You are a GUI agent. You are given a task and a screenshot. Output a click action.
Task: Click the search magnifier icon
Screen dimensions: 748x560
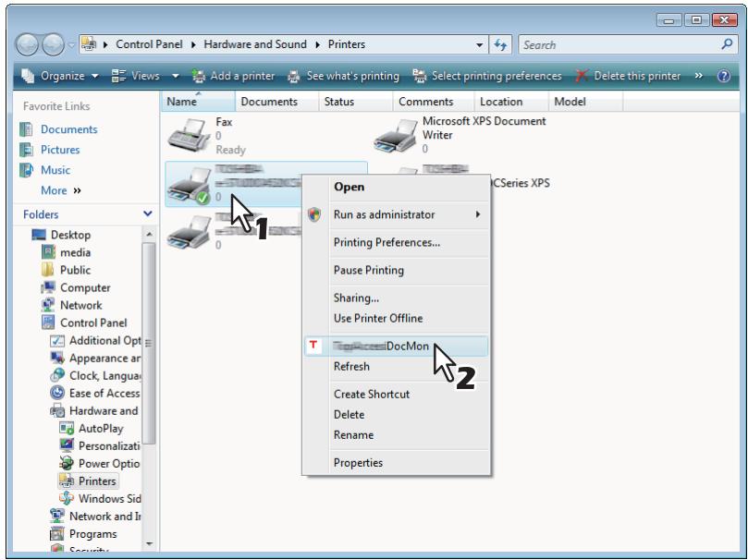[x=727, y=44]
